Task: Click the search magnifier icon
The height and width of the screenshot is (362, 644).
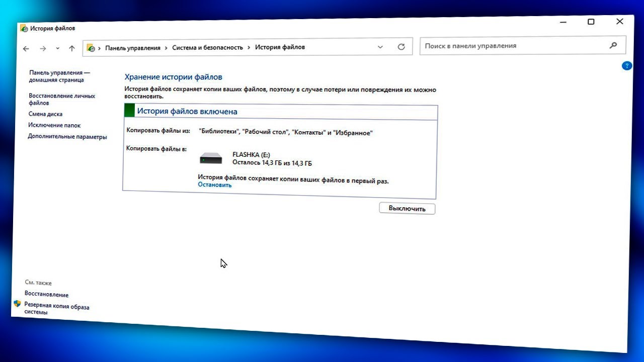Action: [x=613, y=45]
